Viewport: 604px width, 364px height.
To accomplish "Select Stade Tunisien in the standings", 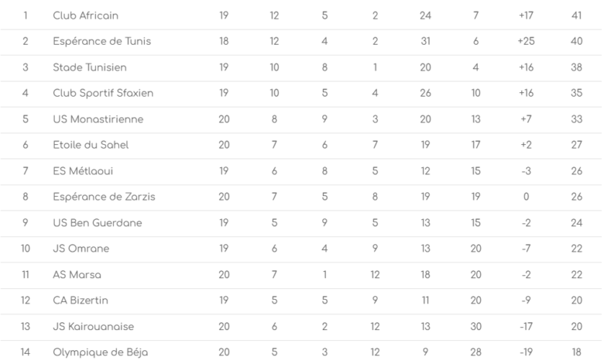I will point(90,67).
